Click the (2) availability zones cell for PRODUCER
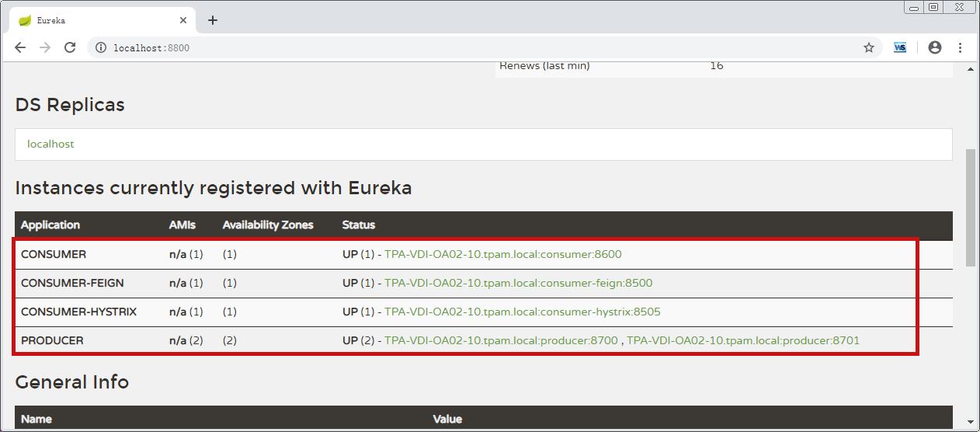Viewport: 980px width, 432px height. 230,340
